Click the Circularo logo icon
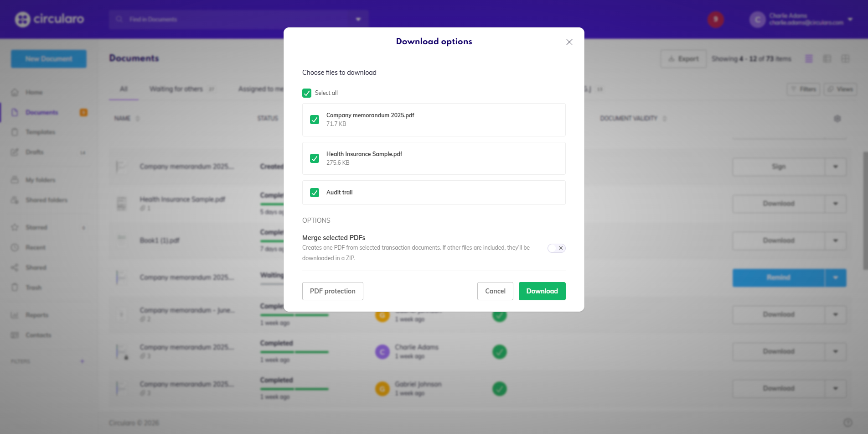 22,19
